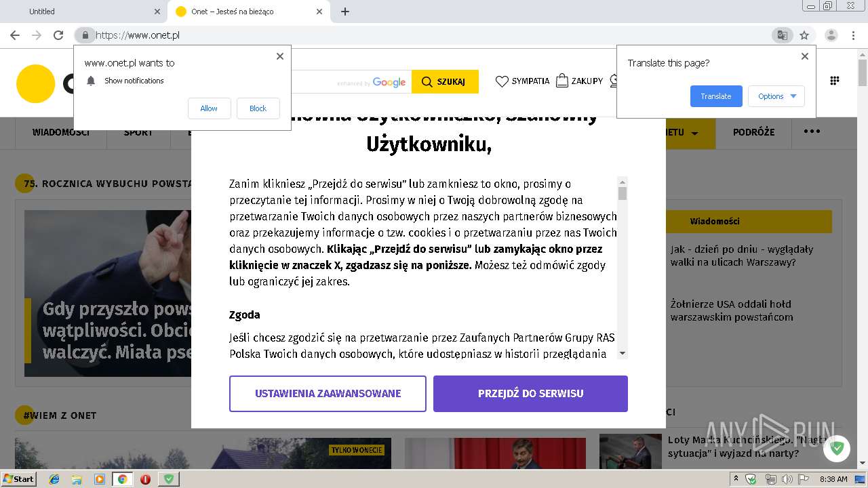868x488 pixels.
Task: Open the green shield taskbar app
Action: 169,479
